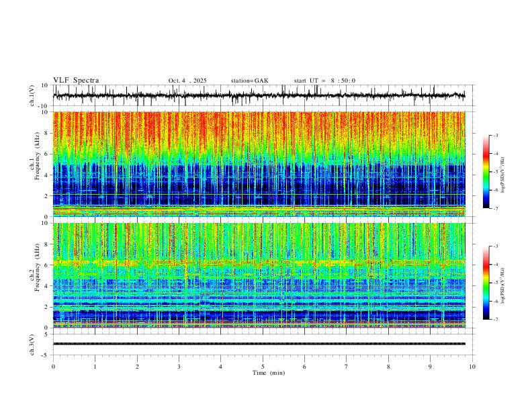Click the "6" kHz tick on ch.1 frequency axis
This screenshot has height=411, width=532.
pos(47,154)
